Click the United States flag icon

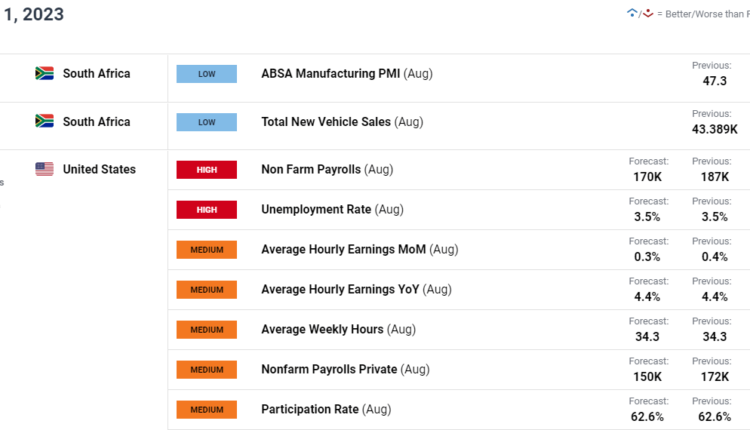(44, 170)
